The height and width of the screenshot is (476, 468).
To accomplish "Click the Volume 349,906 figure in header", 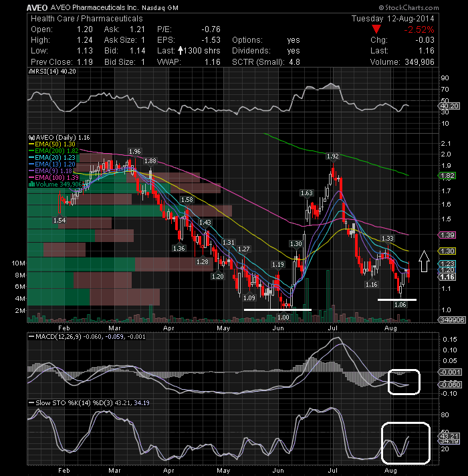I will tap(419, 62).
